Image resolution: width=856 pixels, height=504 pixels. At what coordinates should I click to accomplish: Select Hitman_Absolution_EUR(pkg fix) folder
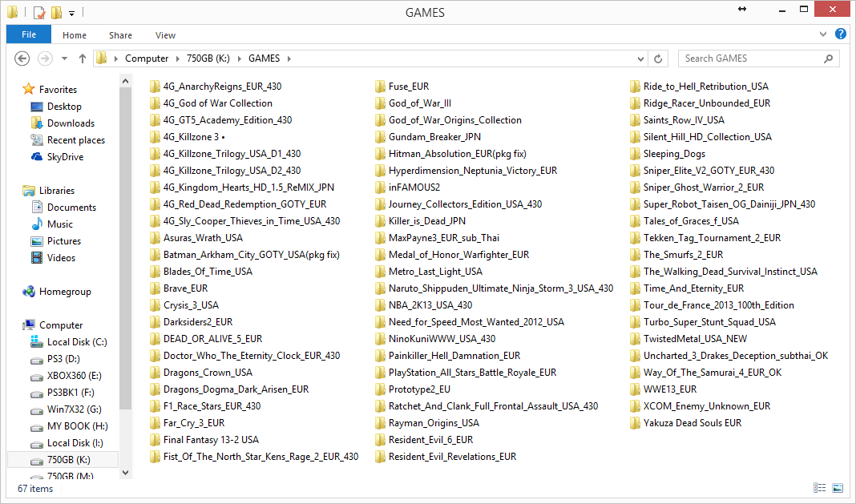click(x=451, y=153)
